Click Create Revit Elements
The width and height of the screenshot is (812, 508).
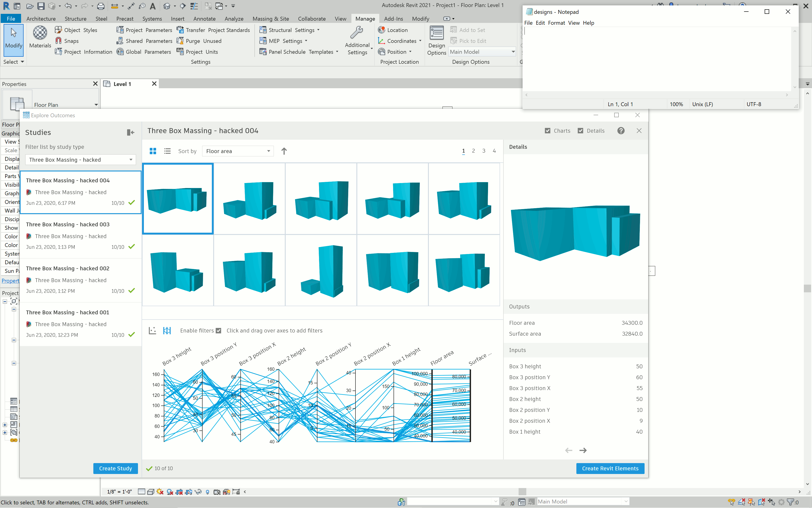[610, 468]
